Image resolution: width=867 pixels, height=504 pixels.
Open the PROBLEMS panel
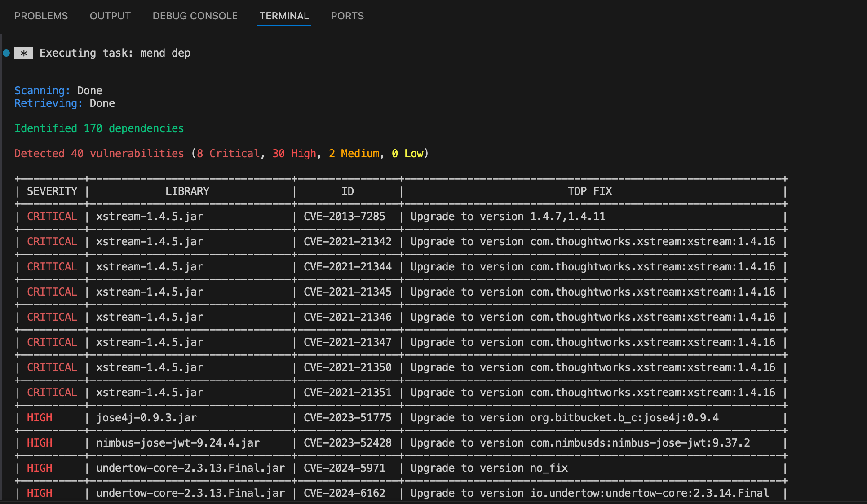41,16
